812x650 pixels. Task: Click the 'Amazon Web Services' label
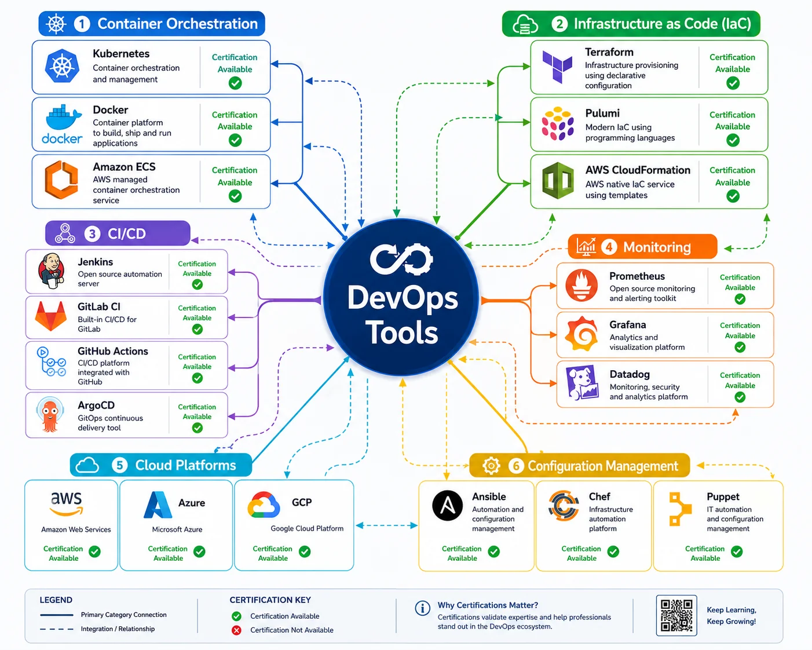click(x=76, y=530)
